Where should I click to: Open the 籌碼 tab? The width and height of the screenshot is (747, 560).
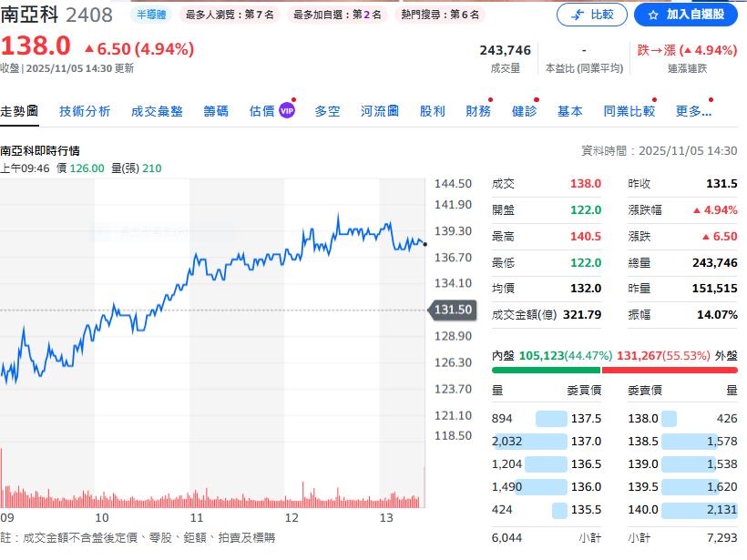216,110
